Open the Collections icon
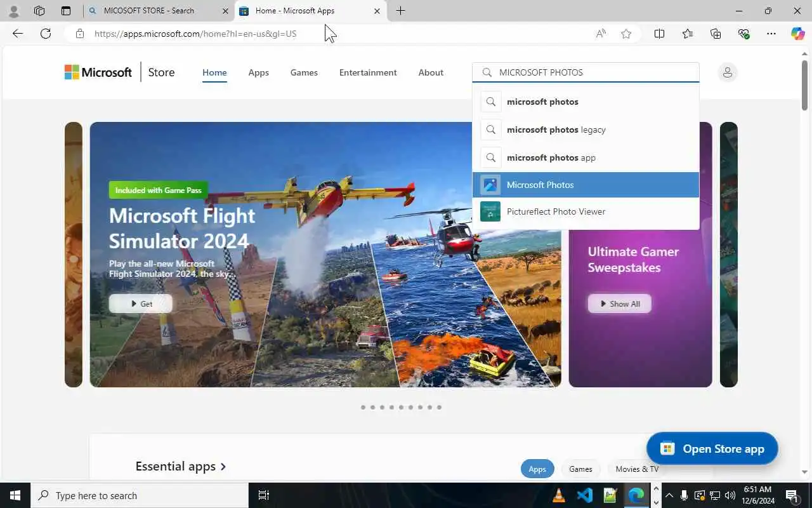812x508 pixels. [x=716, y=34]
